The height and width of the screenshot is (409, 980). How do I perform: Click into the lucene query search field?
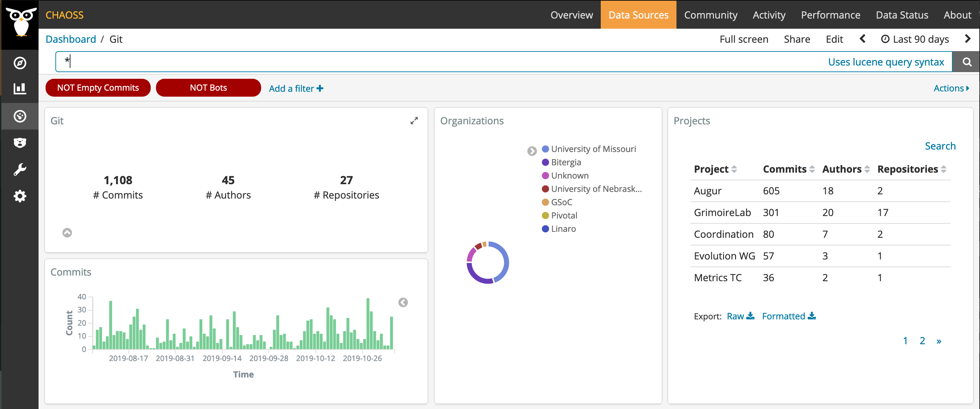pyautogui.click(x=418, y=62)
